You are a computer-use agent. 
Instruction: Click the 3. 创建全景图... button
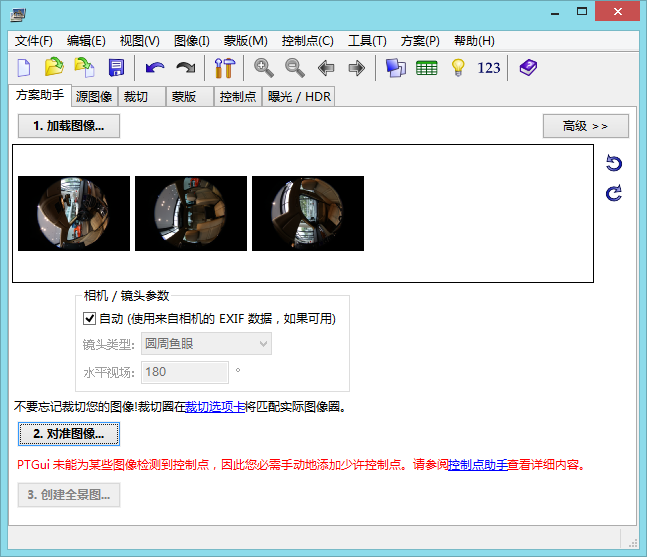[x=69, y=495]
